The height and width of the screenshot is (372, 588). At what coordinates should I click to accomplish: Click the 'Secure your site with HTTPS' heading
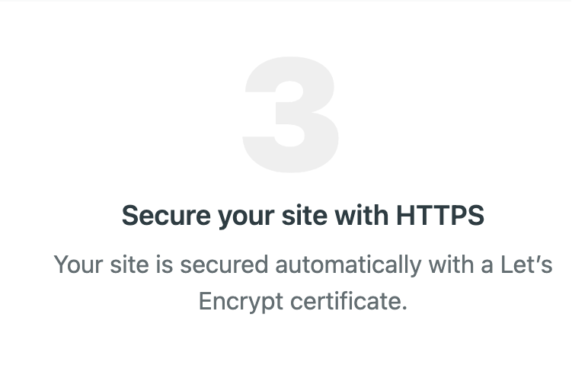[303, 216]
